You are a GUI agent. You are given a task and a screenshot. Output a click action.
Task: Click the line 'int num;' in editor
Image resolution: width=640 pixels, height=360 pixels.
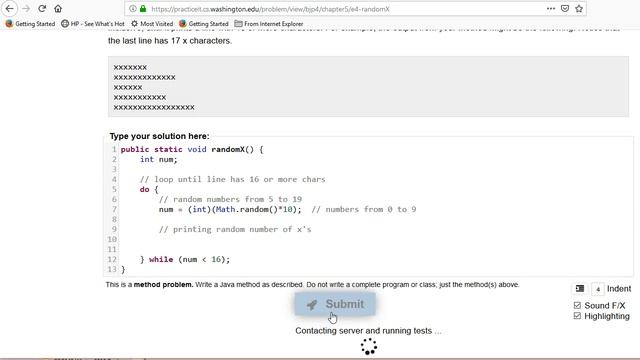159,160
